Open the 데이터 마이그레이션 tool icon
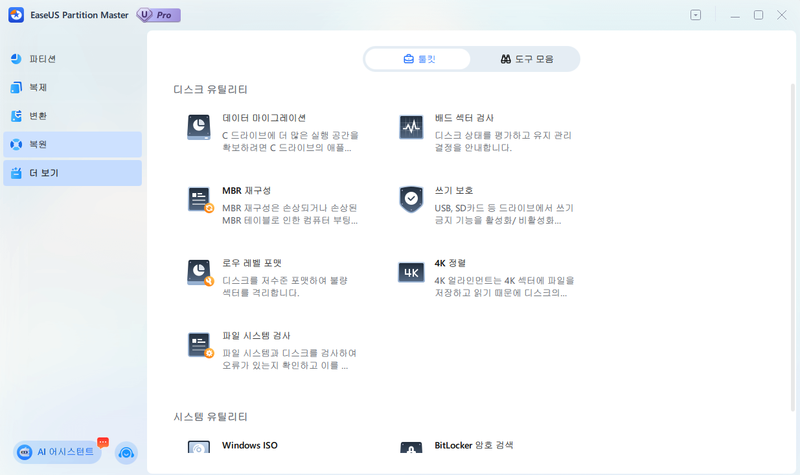The image size is (800, 475). (200, 127)
